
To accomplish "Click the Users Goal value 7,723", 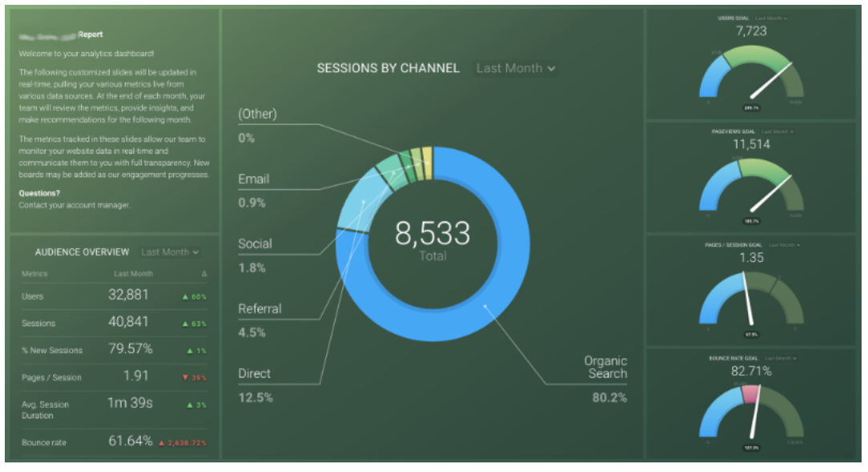I will (751, 31).
